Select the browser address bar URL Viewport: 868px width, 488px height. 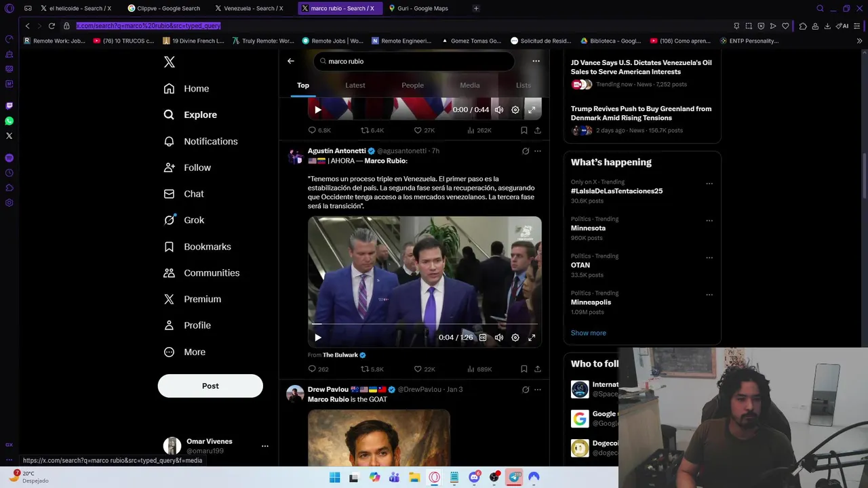[x=149, y=26]
